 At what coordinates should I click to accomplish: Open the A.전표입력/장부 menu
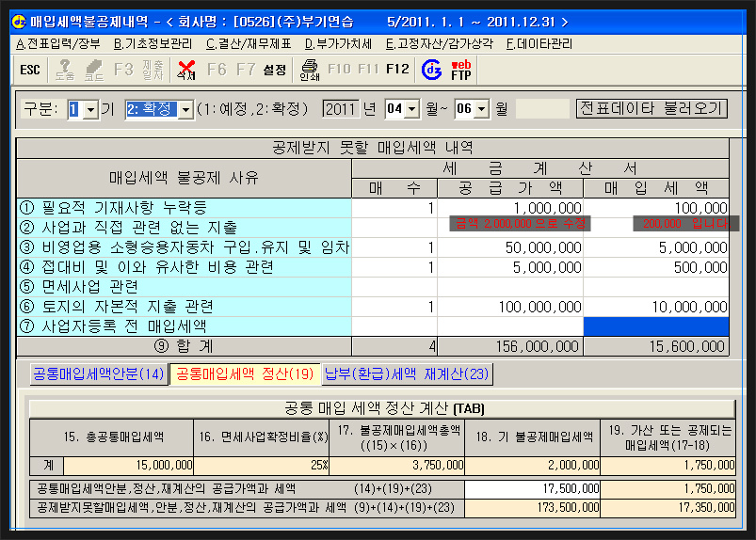(x=57, y=44)
